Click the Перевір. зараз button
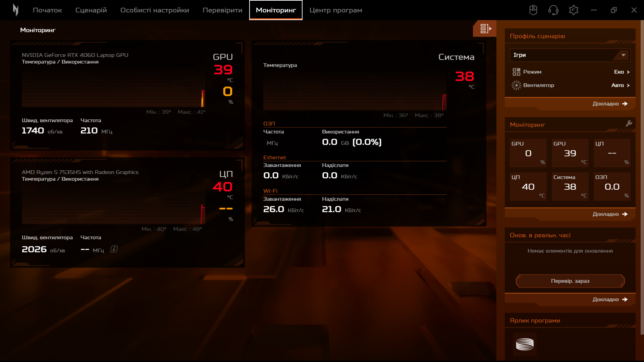Image resolution: width=644 pixels, height=362 pixels. (570, 281)
